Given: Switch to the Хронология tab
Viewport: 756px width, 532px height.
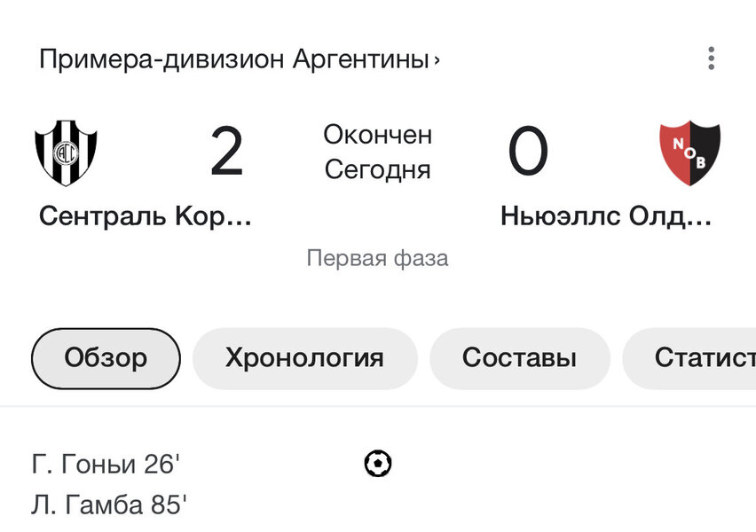Looking at the screenshot, I should (x=304, y=358).
